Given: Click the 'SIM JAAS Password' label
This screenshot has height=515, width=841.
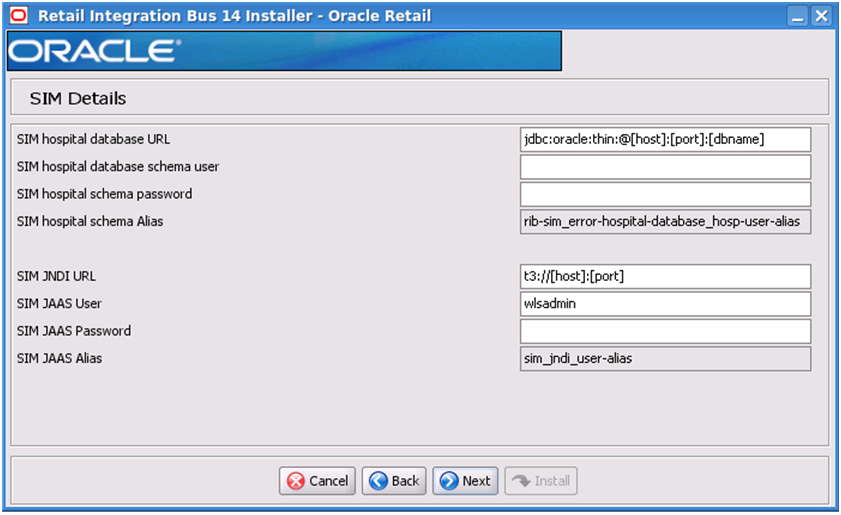Looking at the screenshot, I should pyautogui.click(x=73, y=331).
